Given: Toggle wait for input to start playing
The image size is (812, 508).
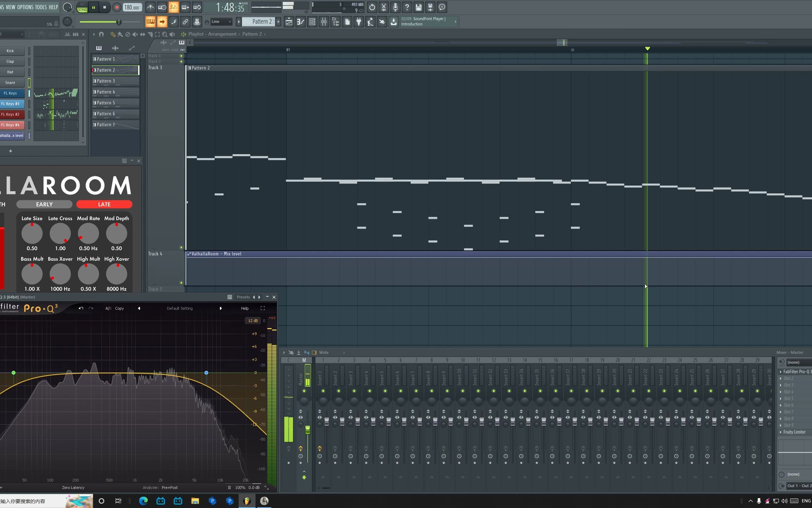Looking at the screenshot, I should (162, 7).
